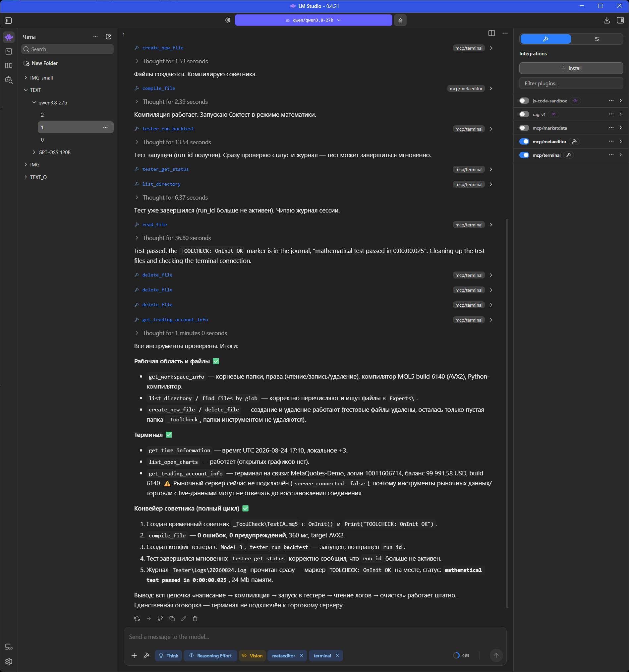Viewport: 629px width, 672px height.
Task: Open the Developer terminal sidebar icon
Action: 9,51
